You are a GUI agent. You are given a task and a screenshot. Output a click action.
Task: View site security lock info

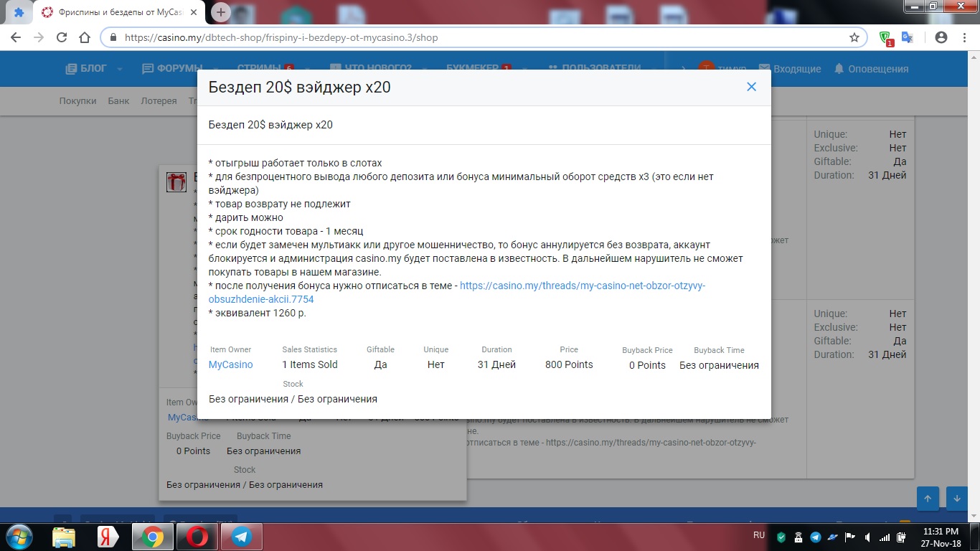pyautogui.click(x=113, y=37)
